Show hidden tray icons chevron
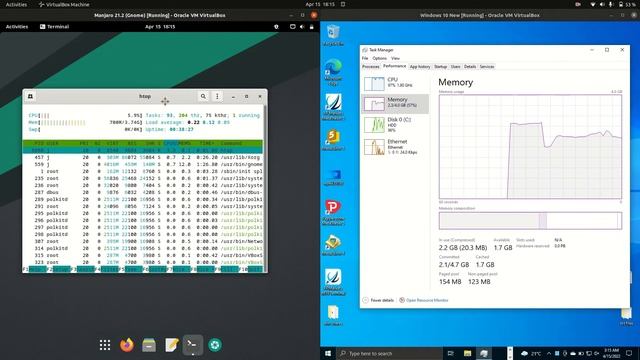Viewport: 640px width, 360px height. tap(549, 353)
